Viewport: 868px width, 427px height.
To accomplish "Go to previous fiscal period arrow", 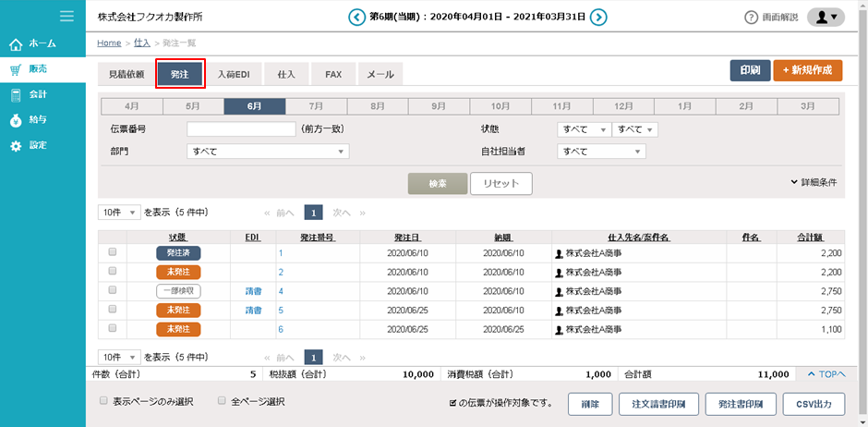I will [x=356, y=17].
